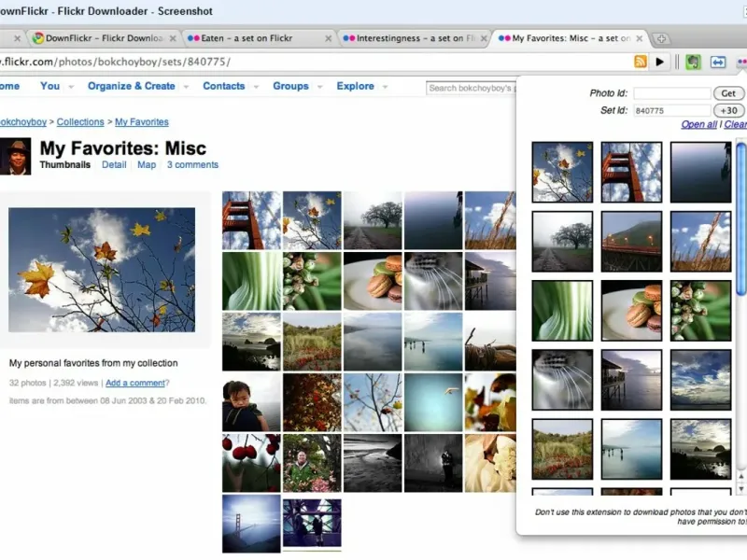Click the black play arrow toolbar icon
This screenshot has height=560, width=747.
pos(660,62)
